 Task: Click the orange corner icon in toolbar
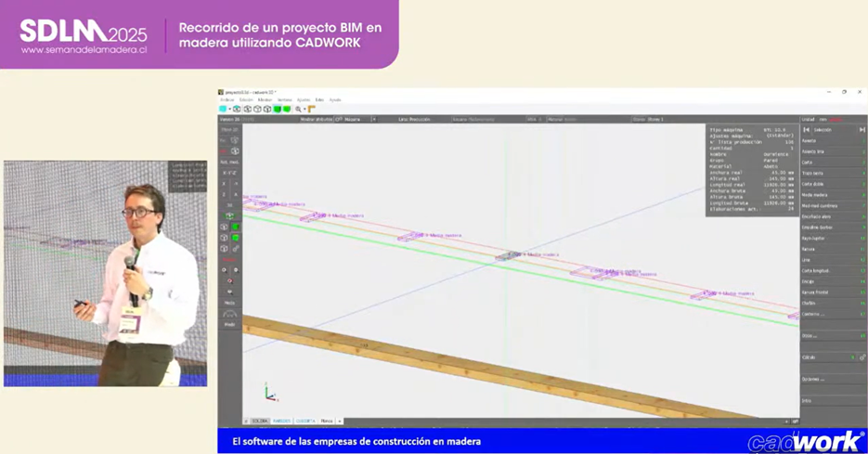(311, 109)
